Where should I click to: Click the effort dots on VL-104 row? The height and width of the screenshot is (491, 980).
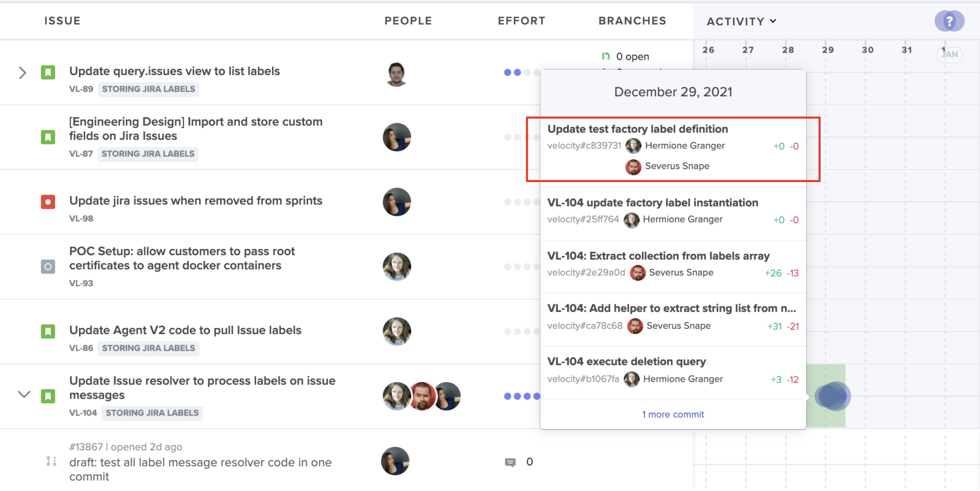tap(521, 396)
